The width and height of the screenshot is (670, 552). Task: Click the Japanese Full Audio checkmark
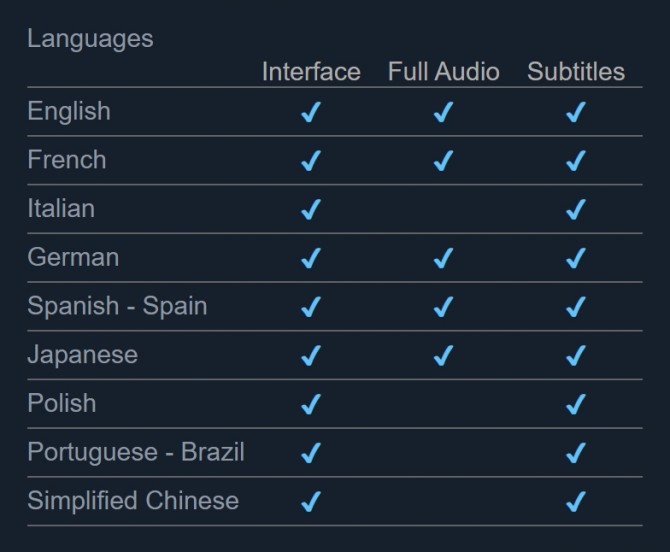point(443,355)
